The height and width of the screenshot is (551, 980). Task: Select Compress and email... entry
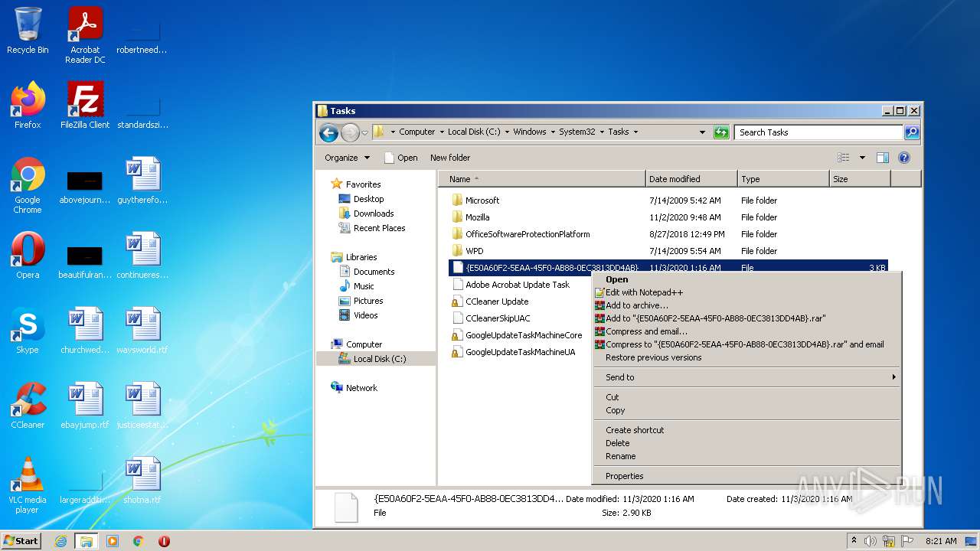coord(747,331)
